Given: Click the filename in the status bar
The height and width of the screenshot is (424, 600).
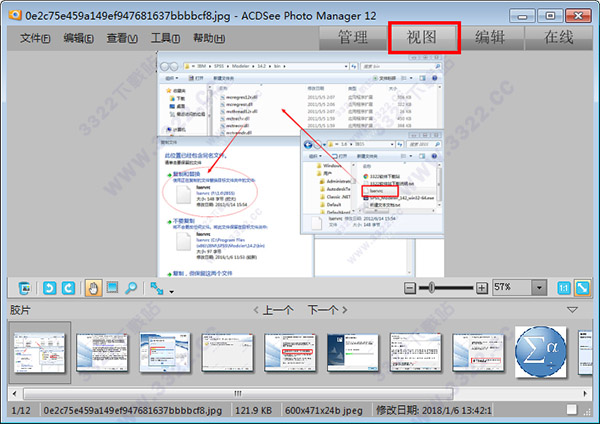Looking at the screenshot, I should [133, 411].
